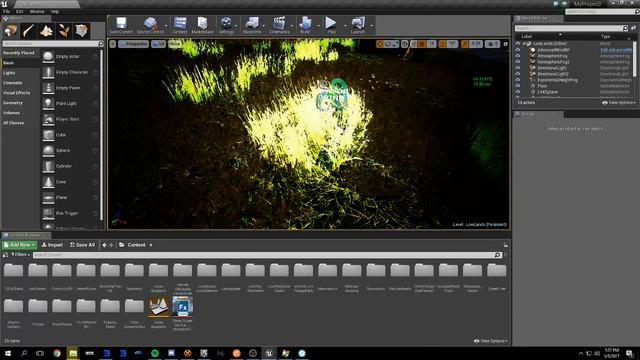Select the Geometry placement category
The image size is (640, 360).
[13, 103]
